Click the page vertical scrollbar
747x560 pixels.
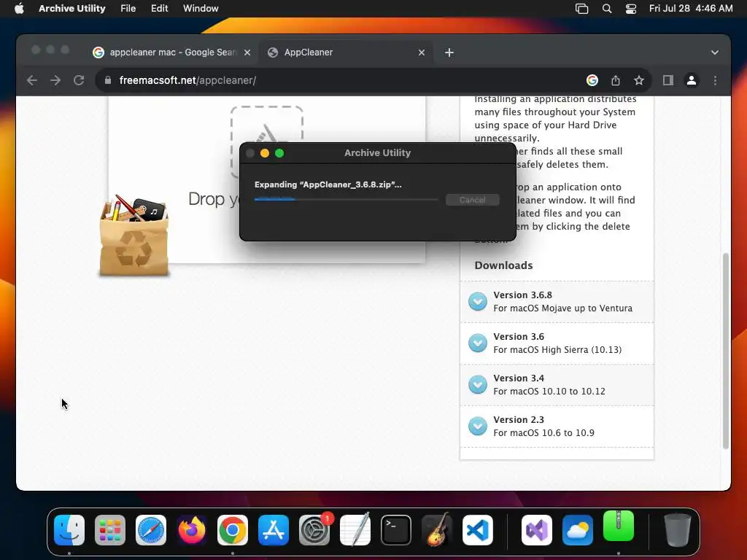[x=726, y=351]
